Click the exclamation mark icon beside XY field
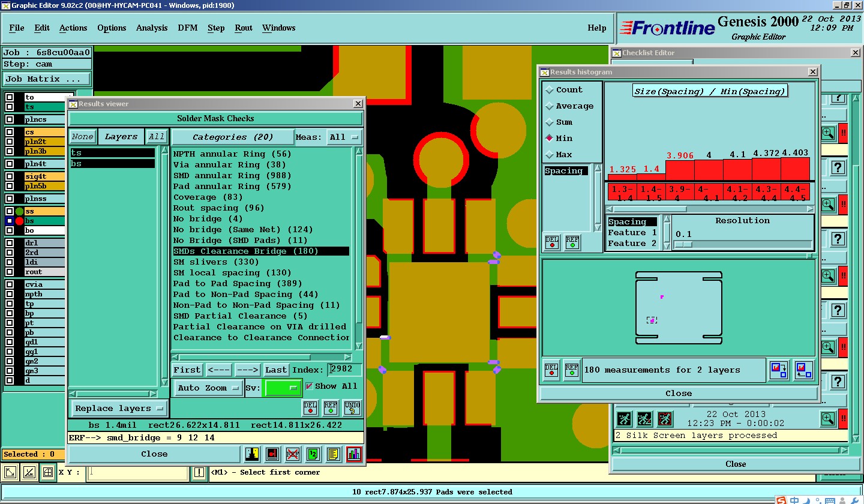The height and width of the screenshot is (504, 864). point(199,473)
